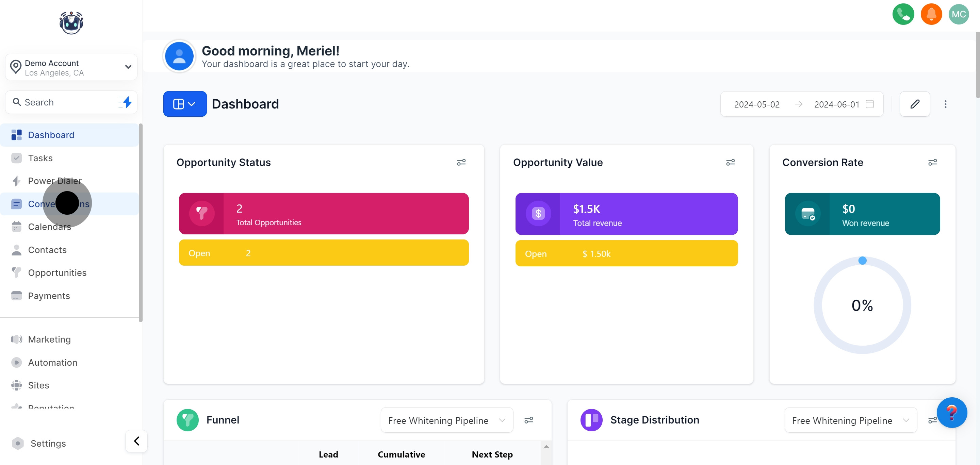Open Settings at the sidebar bottom
980x465 pixels.
coord(48,443)
